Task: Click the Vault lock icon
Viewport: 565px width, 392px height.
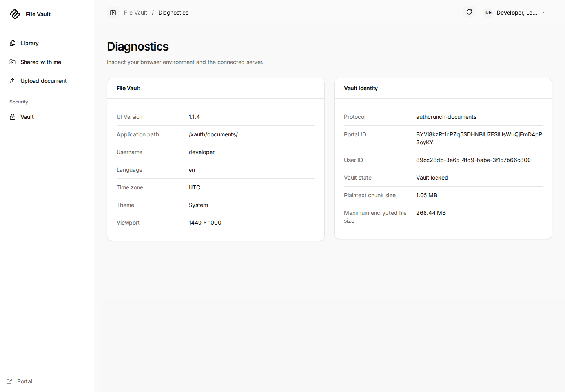Action: click(x=13, y=117)
